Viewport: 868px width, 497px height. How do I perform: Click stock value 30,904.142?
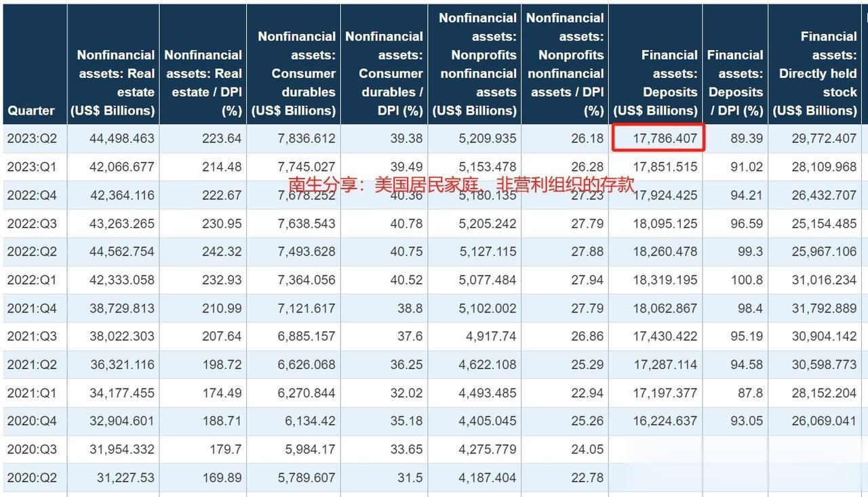coord(824,336)
